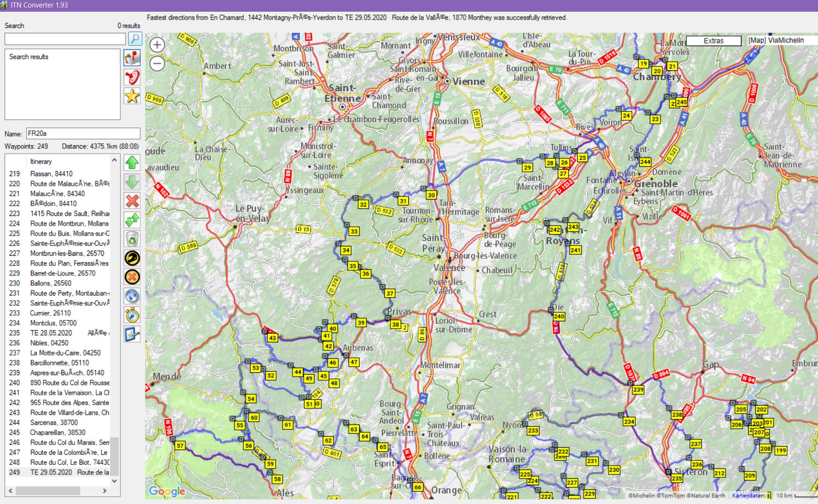Calculate route with the yellow-black round icon
This screenshot has height=504, width=818.
point(132,258)
